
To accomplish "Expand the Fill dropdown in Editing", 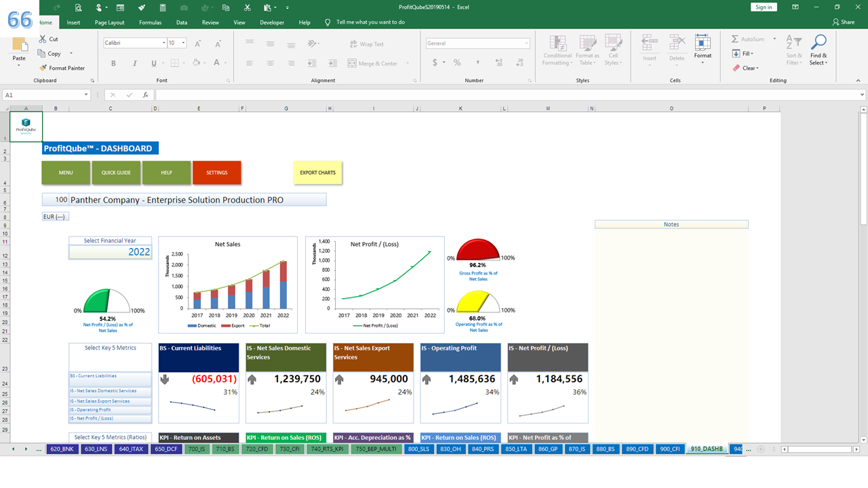I will pos(751,54).
